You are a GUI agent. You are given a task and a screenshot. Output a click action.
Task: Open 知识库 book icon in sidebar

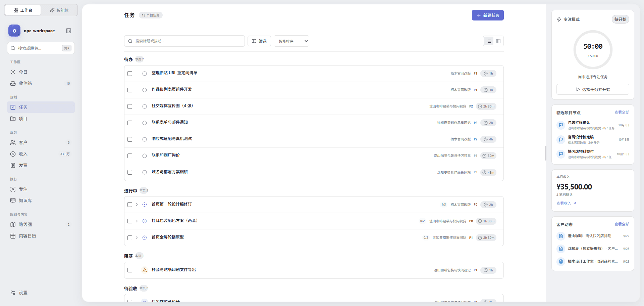[x=13, y=201]
